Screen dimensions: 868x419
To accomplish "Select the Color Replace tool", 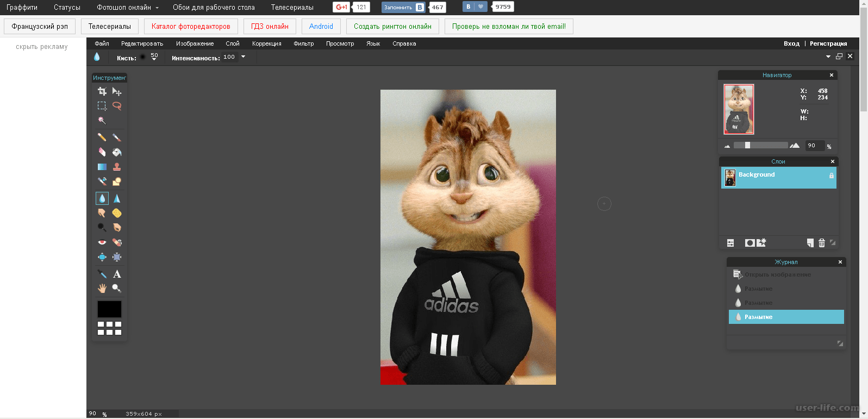I will point(102,182).
